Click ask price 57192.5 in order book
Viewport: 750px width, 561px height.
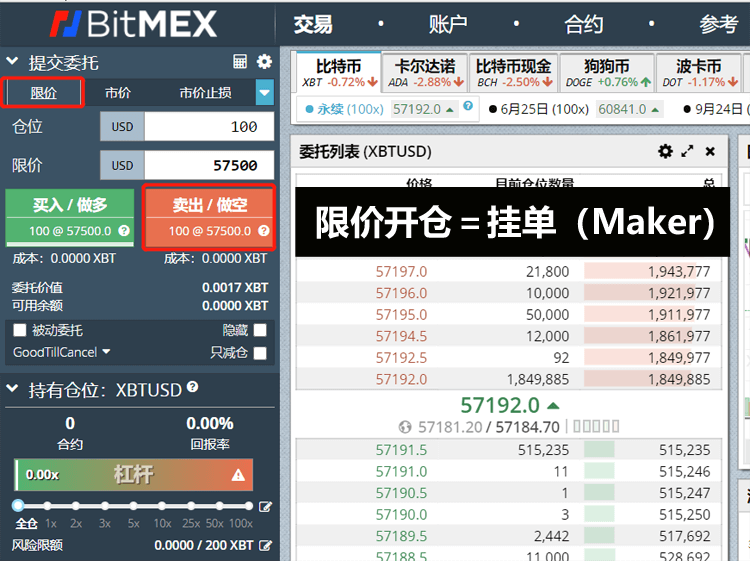point(401,357)
